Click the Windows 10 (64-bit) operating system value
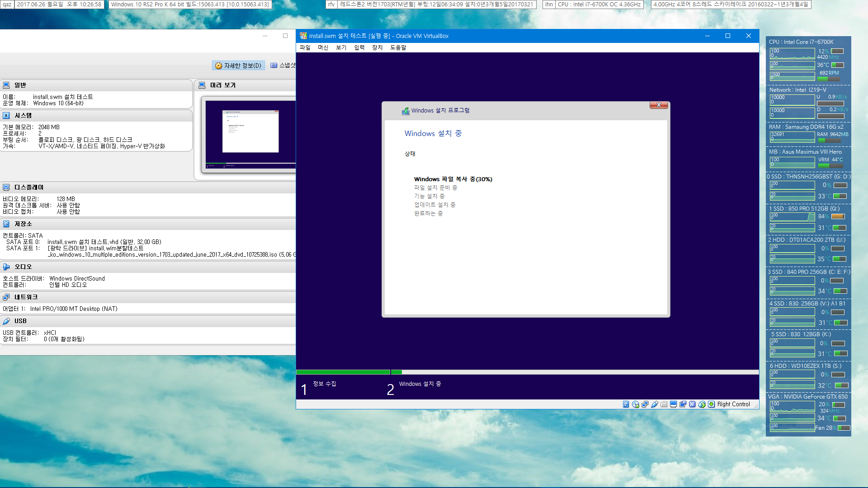 (x=58, y=103)
